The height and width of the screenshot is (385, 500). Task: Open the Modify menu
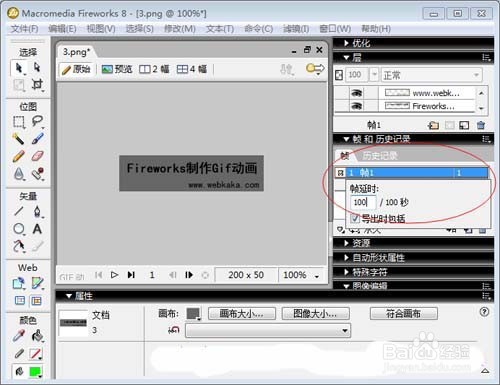(x=180, y=29)
